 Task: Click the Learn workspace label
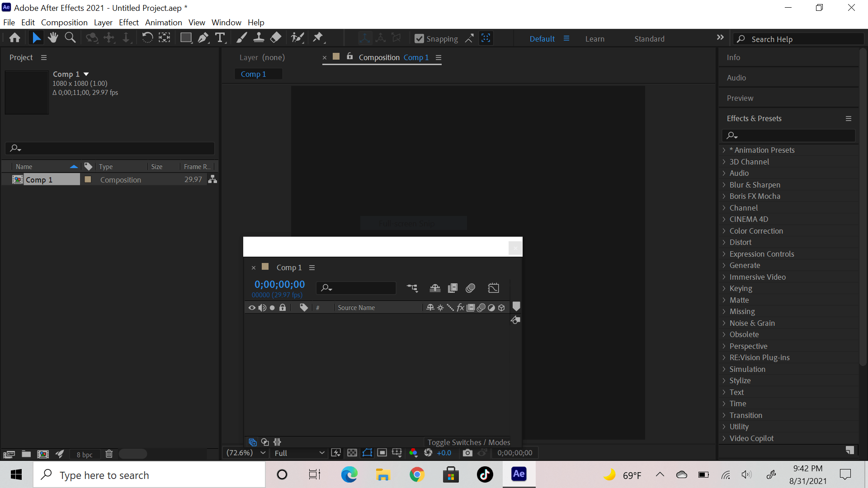tap(594, 38)
